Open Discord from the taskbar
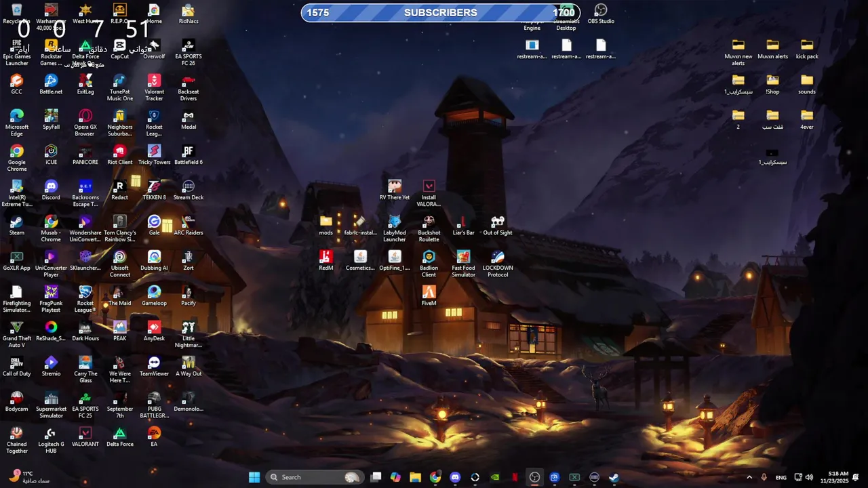 (x=455, y=477)
